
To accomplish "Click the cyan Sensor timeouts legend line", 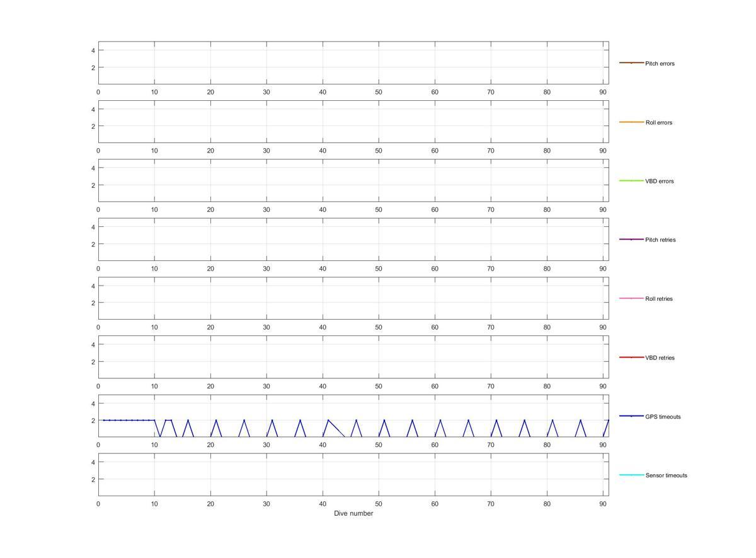I will pos(631,475).
